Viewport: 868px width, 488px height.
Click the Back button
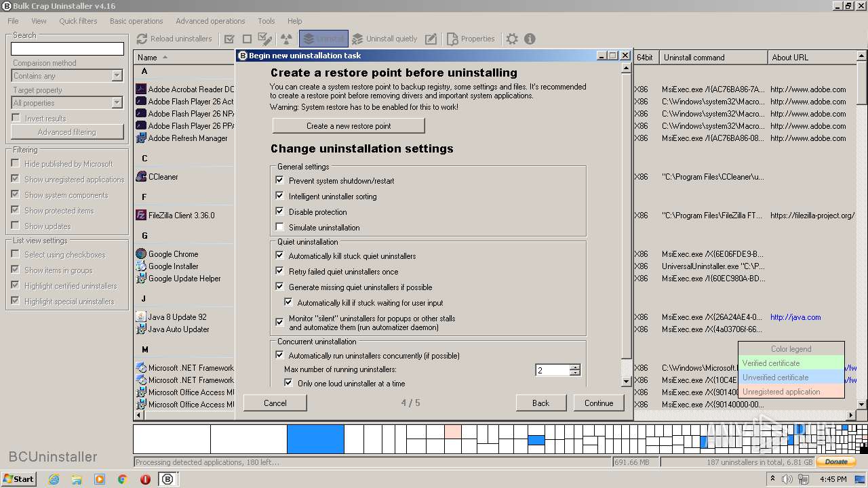pos(540,403)
